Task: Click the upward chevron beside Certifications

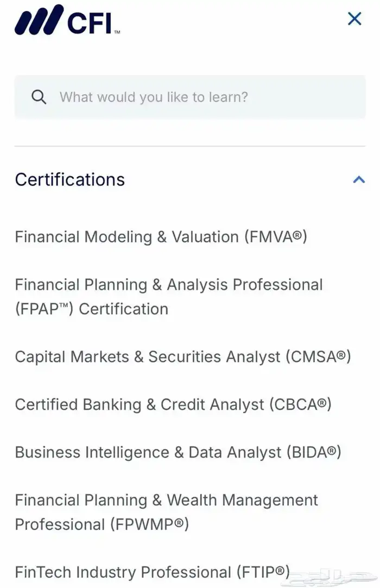Action: 358,179
